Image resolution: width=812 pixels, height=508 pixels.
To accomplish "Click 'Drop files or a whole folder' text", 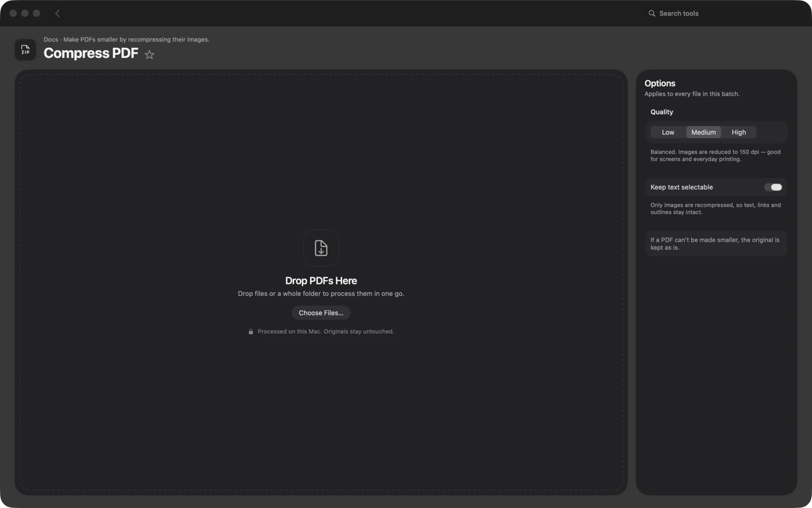I will (321, 294).
